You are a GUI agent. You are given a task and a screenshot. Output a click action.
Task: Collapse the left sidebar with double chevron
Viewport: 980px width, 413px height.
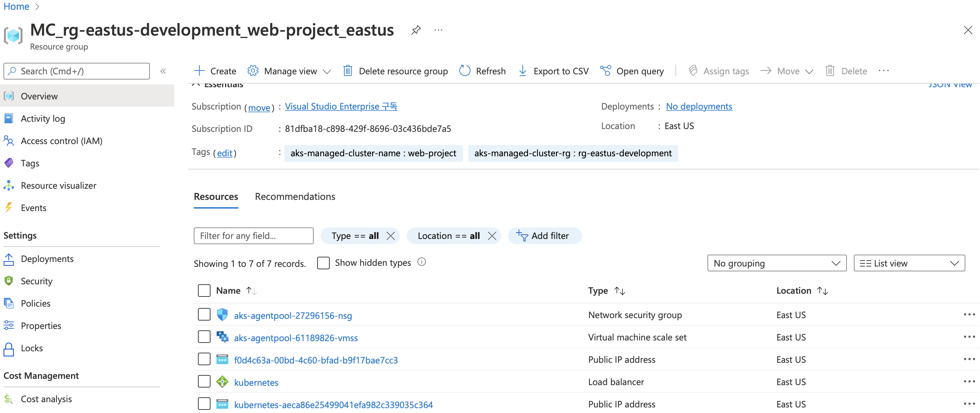(163, 71)
